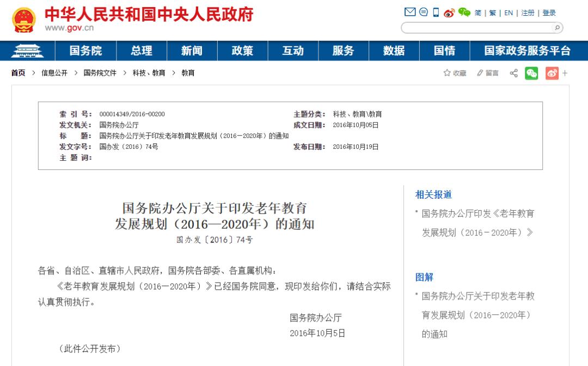Click the mail envelope icon in header
Screen dimensions: 588x366
click(x=410, y=13)
